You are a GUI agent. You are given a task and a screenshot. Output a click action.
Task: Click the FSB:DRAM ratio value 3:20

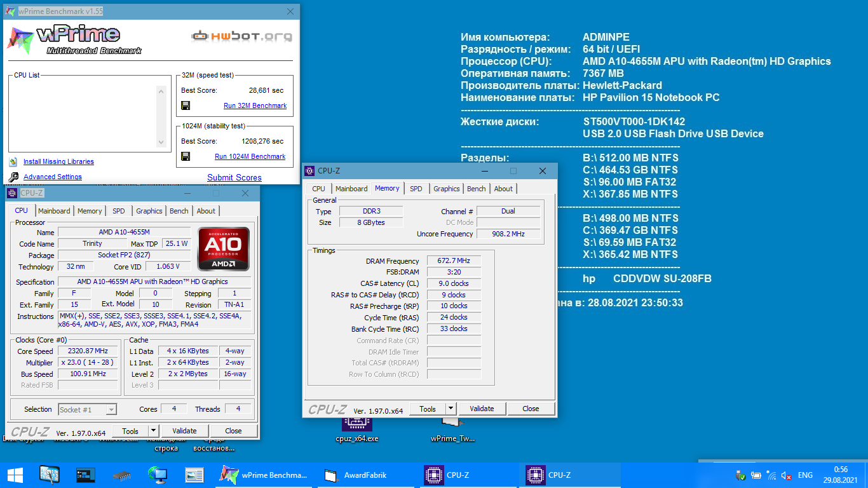tap(454, 272)
